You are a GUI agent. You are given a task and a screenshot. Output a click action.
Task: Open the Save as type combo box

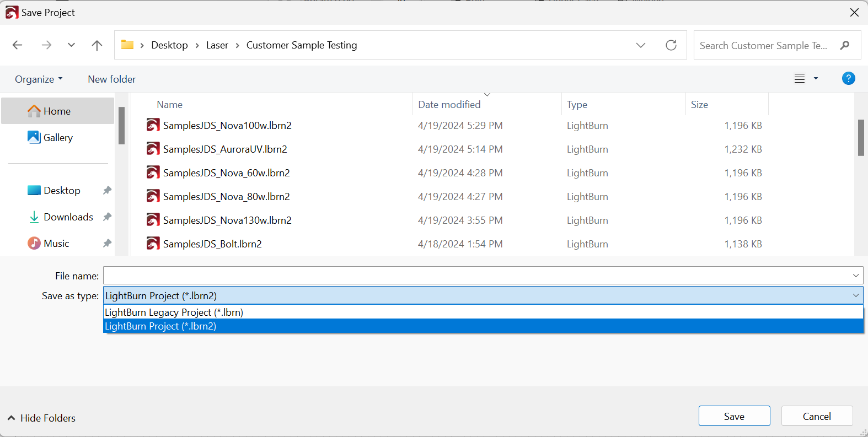pos(483,295)
